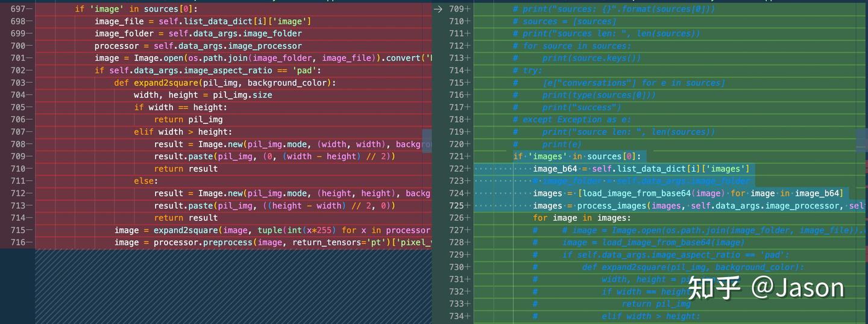Image resolution: width=868 pixels, height=324 pixels.
Task: Click the processor.preprocess line 716 in left pane
Action: (273, 242)
